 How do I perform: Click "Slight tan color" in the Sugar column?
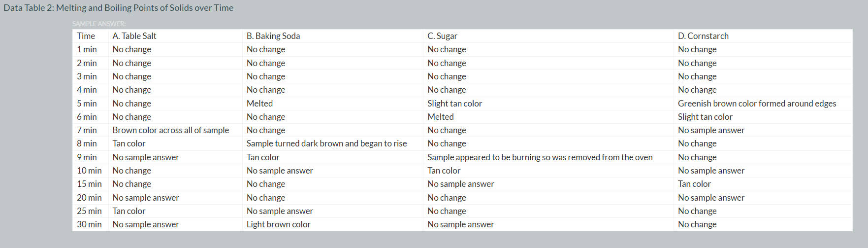454,104
